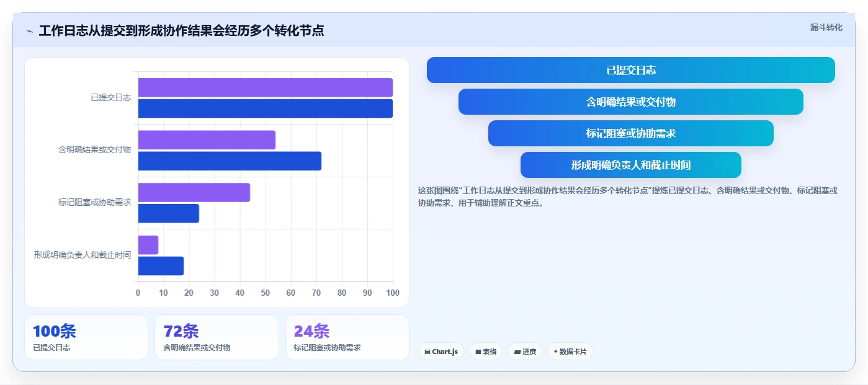This screenshot has width=868, height=385.
Task: Click the x-axis tick label 50
Action: [x=265, y=293]
